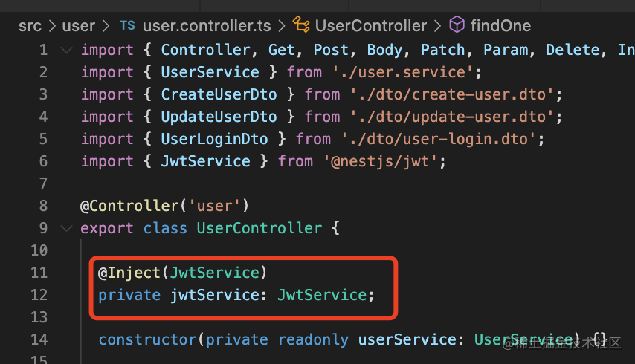Open the src folder breadcrumb

[30, 26]
